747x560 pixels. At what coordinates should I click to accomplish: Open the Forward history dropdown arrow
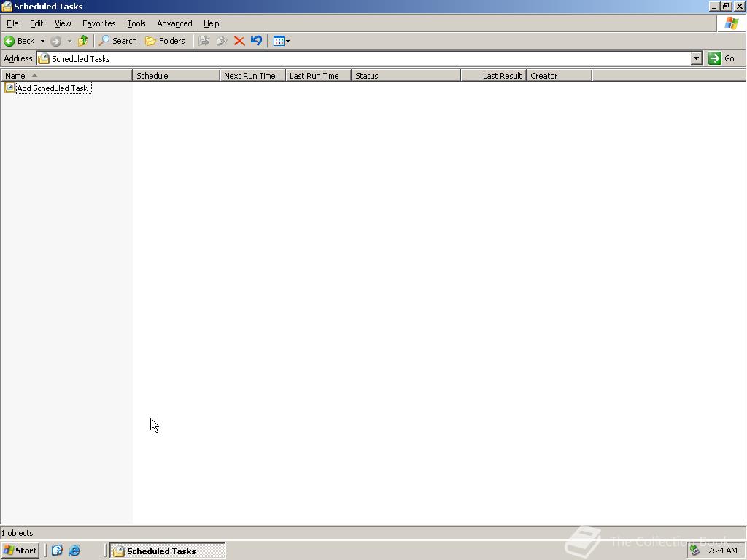pos(69,41)
